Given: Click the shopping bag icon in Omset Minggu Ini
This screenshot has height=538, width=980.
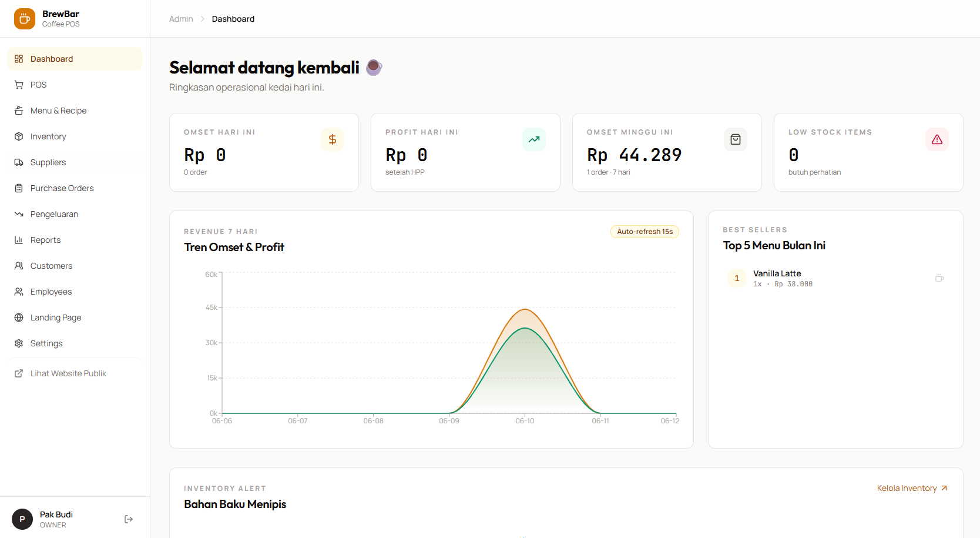Looking at the screenshot, I should tap(736, 139).
